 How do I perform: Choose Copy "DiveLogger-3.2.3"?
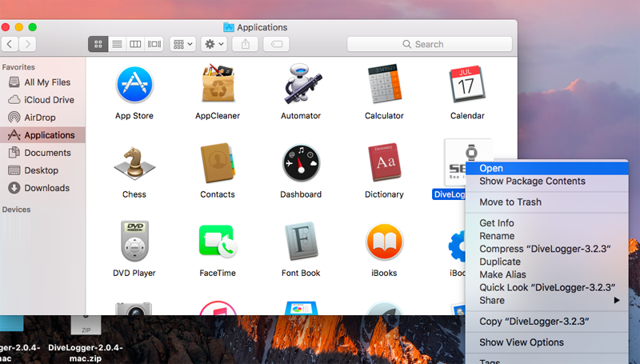547,322
